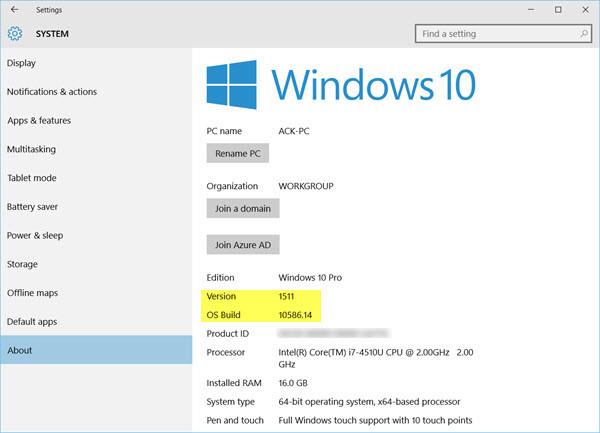Click the OS build value 10586.14
This screenshot has width=600, height=433.
click(x=295, y=315)
